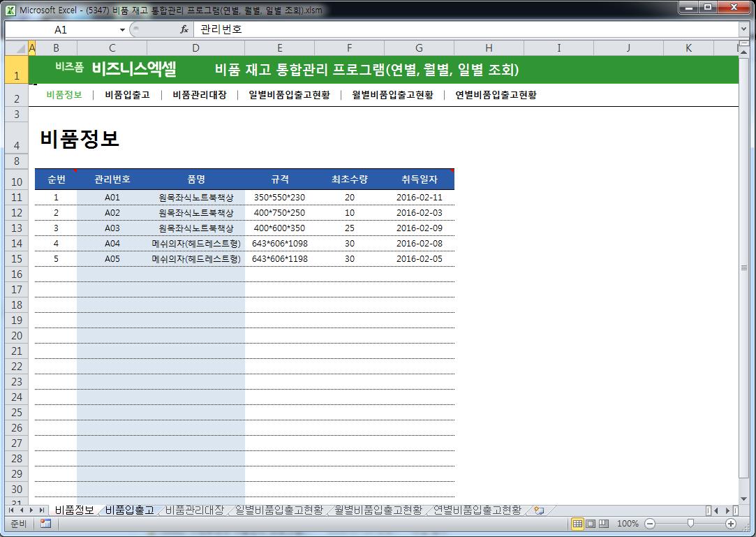The height and width of the screenshot is (537, 756).
Task: Click the zoom in plus button
Action: (x=731, y=524)
